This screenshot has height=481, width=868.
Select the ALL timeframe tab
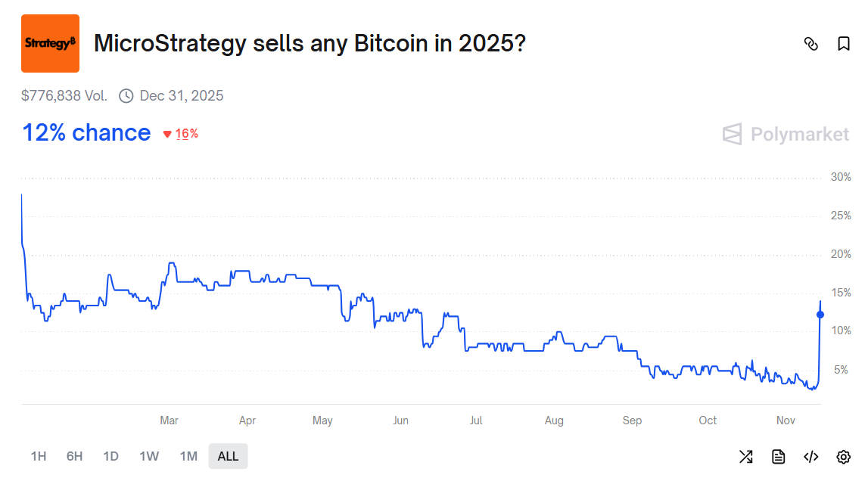coord(228,456)
